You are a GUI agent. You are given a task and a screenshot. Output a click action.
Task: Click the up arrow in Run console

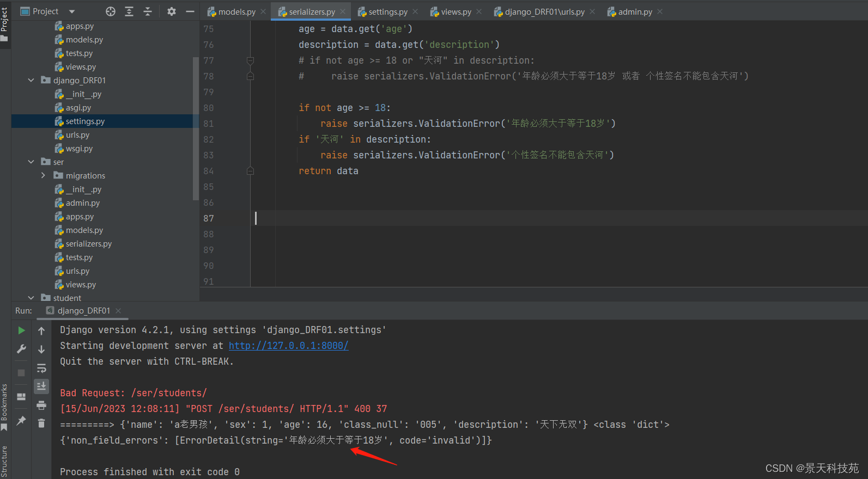(x=41, y=330)
